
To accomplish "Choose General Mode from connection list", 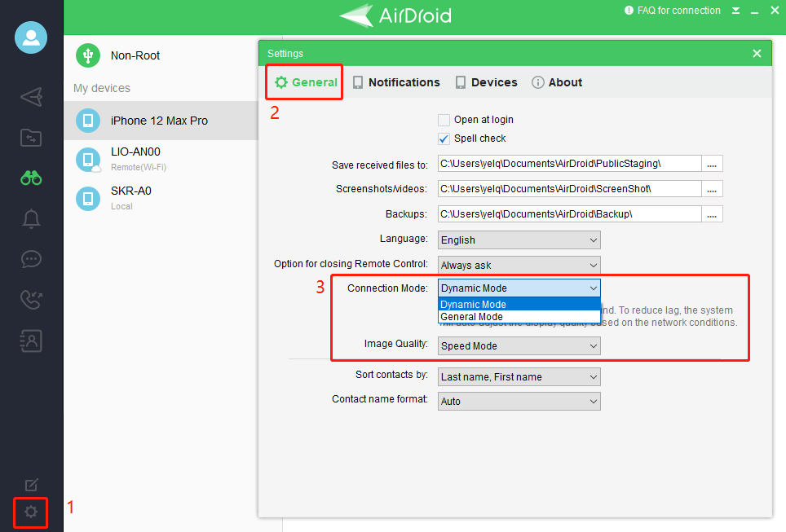I will pyautogui.click(x=472, y=317).
